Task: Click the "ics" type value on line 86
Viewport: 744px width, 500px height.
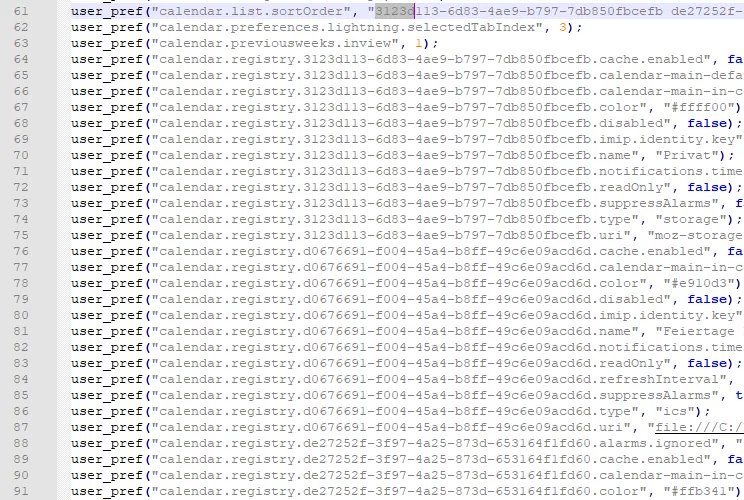Action: click(675, 412)
